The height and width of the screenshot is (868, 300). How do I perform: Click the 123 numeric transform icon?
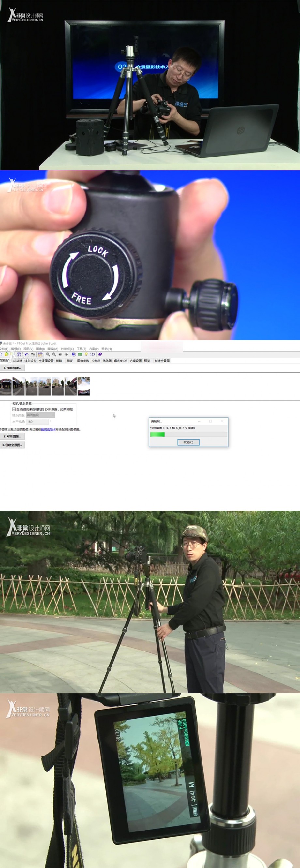92,354
